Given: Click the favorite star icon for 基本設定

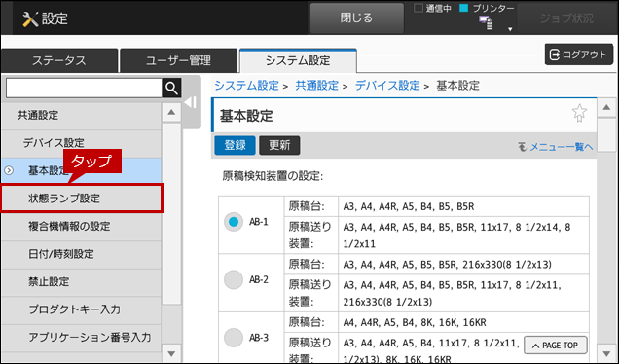Looking at the screenshot, I should 579,113.
